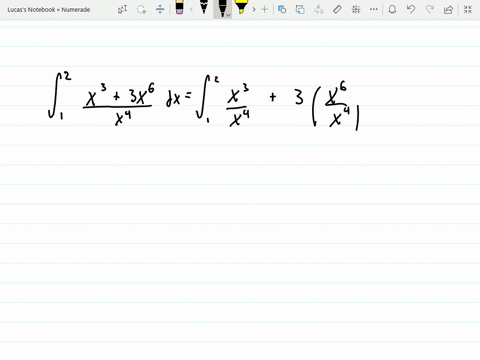Click the ink to shape icon
Image resolution: width=480 pixels, height=360 pixels.
(300, 9)
